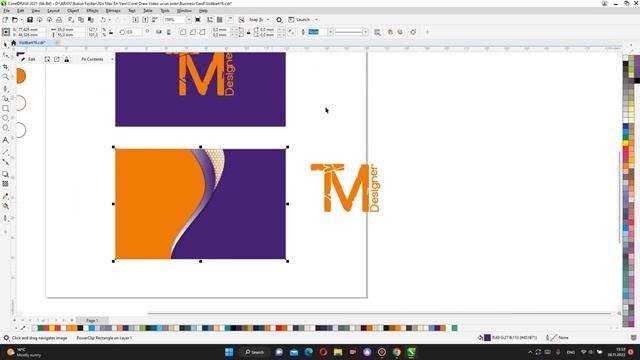Select the Polygon tool in toolbox
Screen dimensions: 640x360
click(x=5, y=128)
